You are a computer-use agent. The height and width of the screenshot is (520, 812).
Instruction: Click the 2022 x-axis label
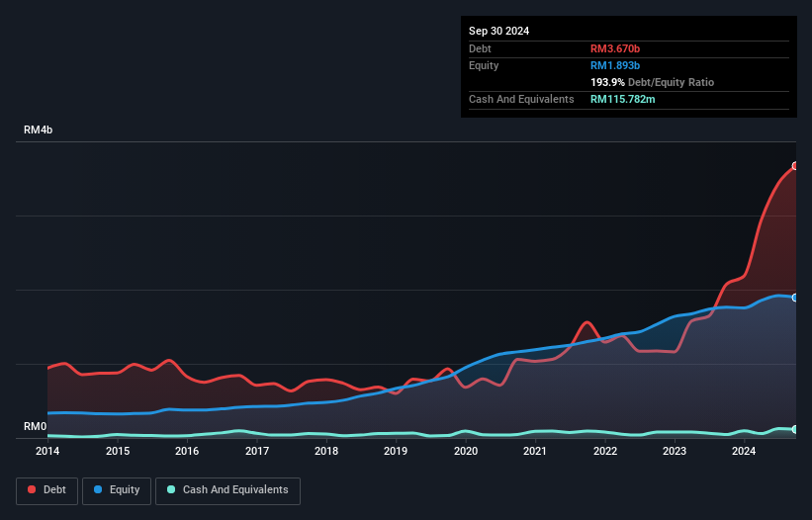[x=605, y=451]
